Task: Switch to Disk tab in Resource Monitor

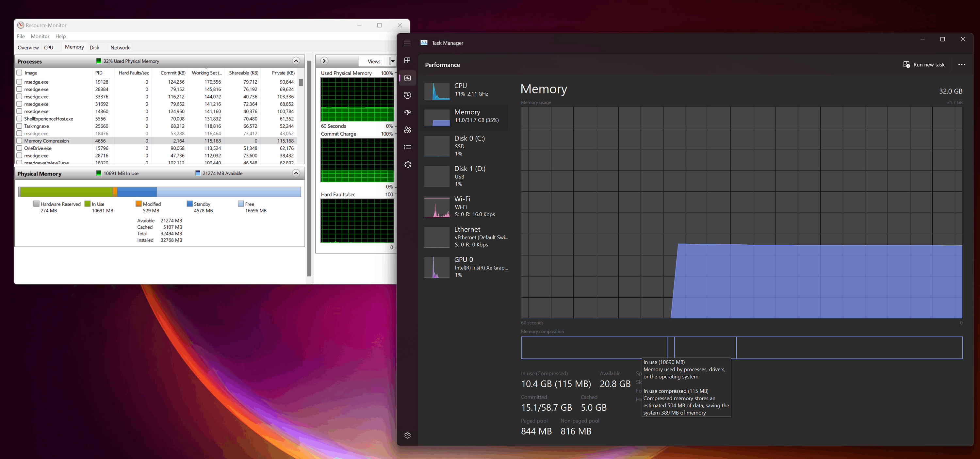Action: click(94, 48)
